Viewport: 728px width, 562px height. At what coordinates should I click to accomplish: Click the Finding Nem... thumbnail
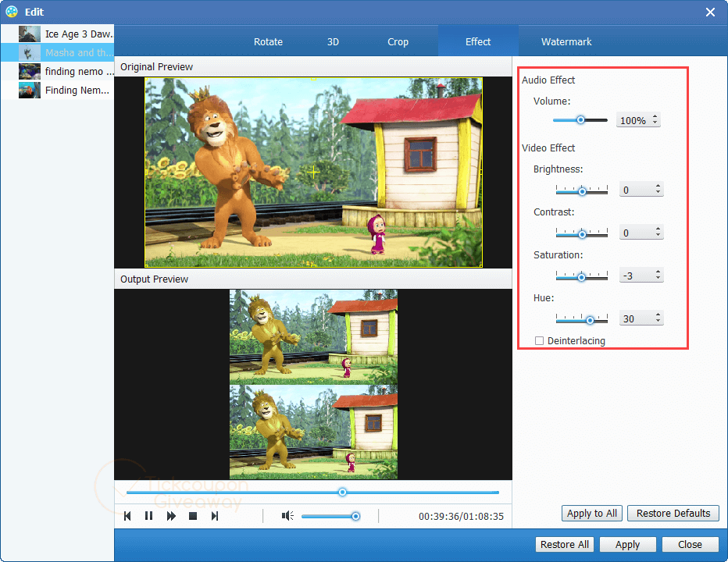(x=30, y=90)
